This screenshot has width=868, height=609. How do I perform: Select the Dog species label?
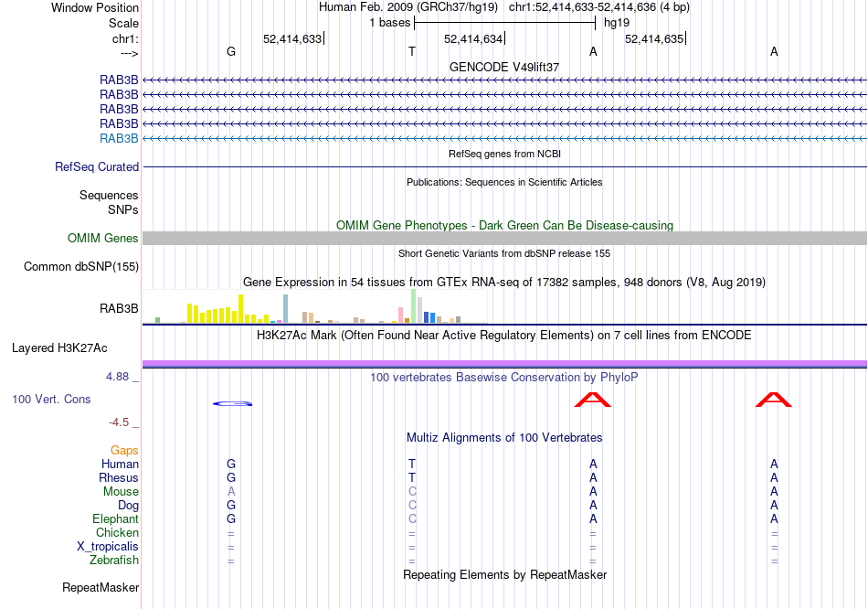[x=128, y=506]
